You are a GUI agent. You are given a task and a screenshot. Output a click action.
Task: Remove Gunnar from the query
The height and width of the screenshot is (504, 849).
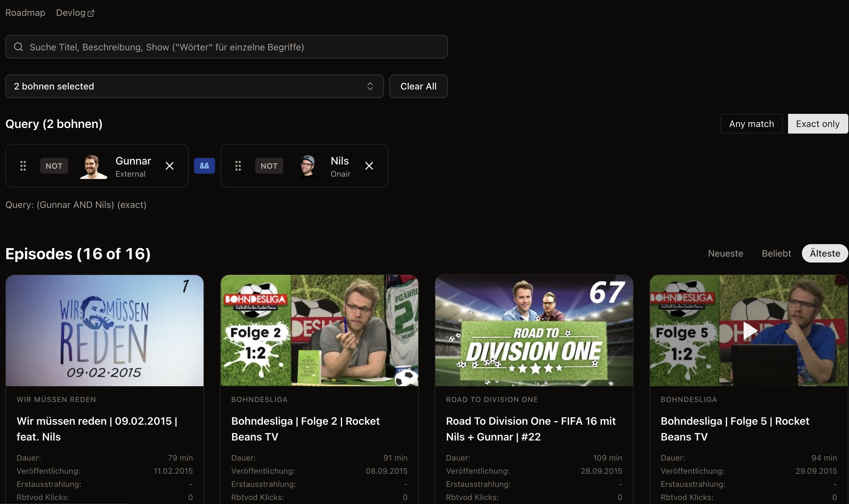coord(169,166)
